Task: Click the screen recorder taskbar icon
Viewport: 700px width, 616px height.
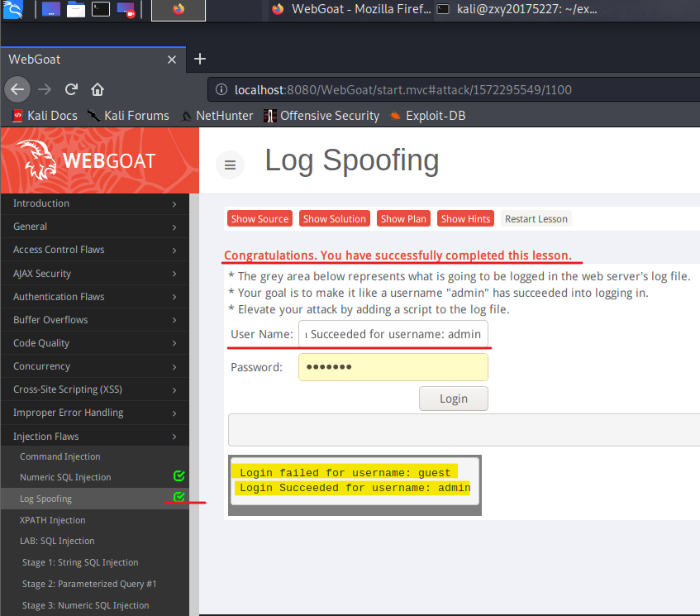Action: point(126,9)
